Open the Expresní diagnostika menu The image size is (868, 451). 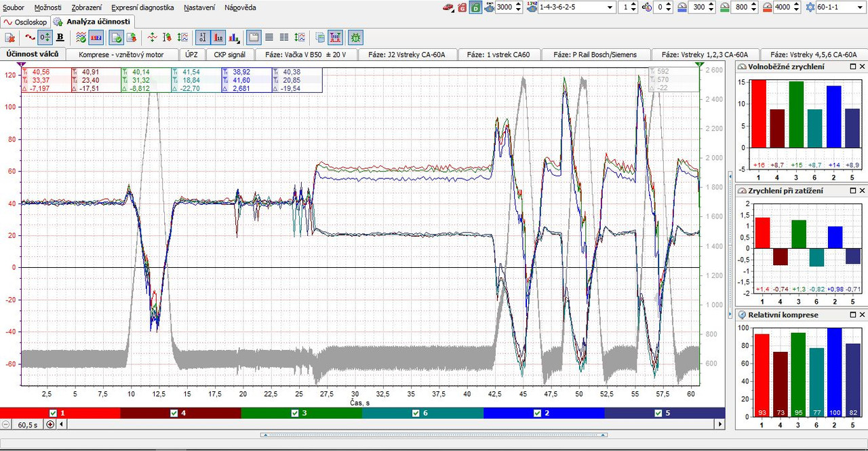tap(142, 7)
